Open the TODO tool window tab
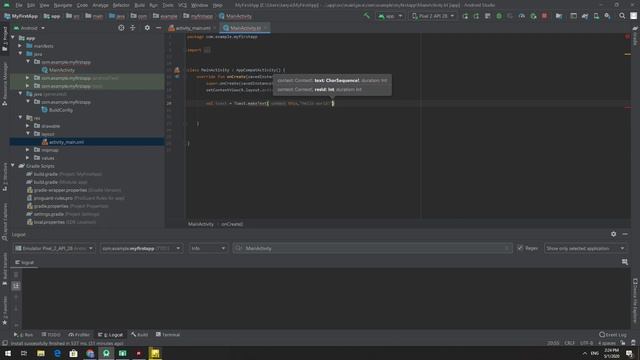 tap(51, 334)
